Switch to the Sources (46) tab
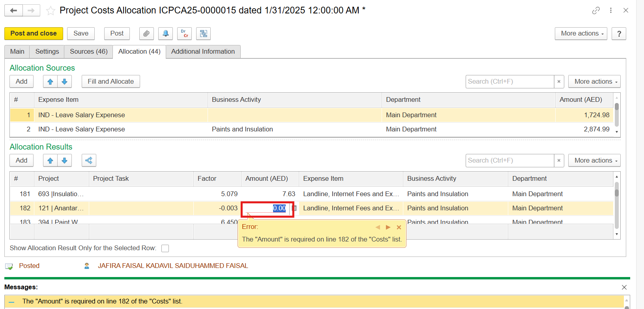 (88, 52)
